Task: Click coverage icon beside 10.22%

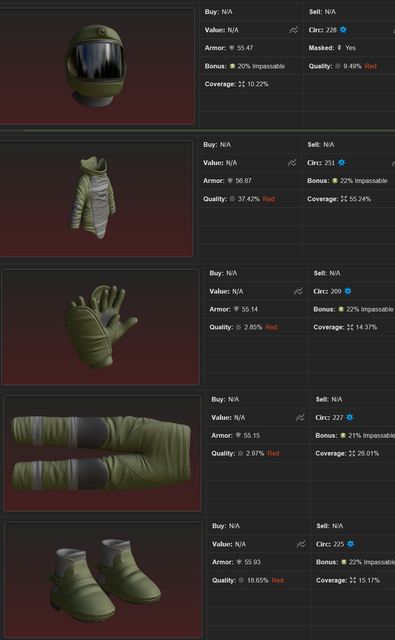Action: [x=242, y=84]
